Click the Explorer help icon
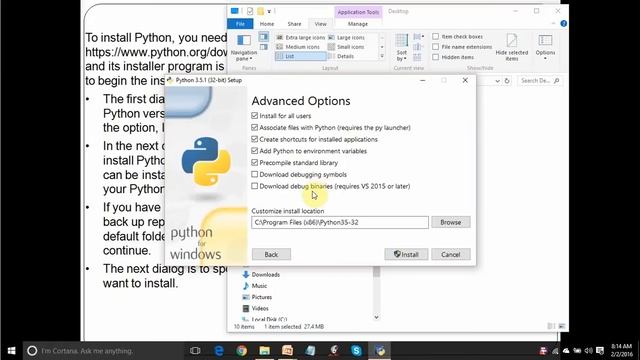Image resolution: width=640 pixels, height=360 pixels. tap(564, 24)
